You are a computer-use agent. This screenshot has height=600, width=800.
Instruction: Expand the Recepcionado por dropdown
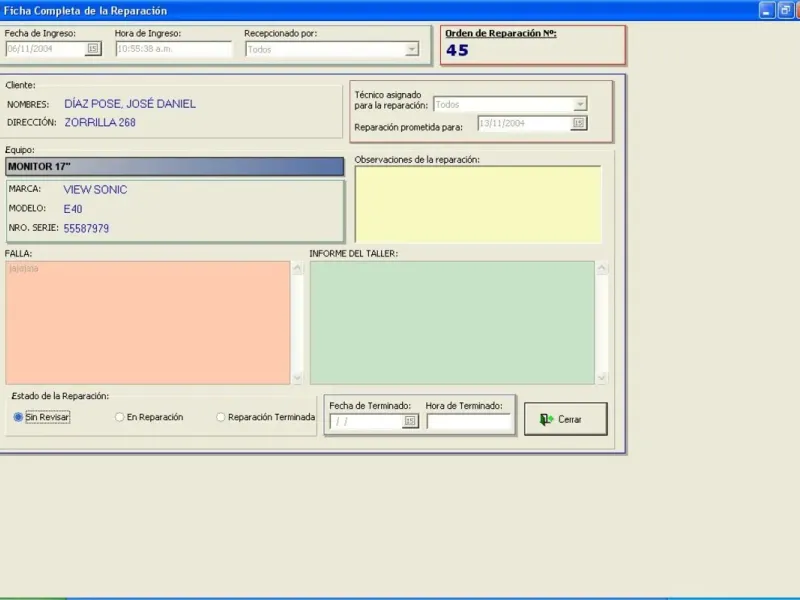click(x=412, y=49)
